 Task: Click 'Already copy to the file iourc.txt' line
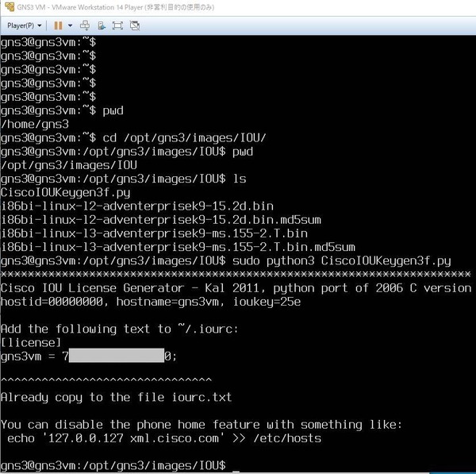(117, 397)
